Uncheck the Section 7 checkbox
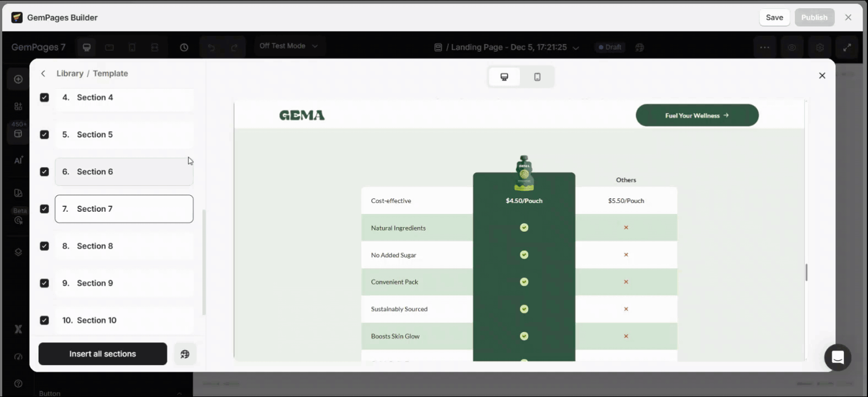 click(45, 209)
